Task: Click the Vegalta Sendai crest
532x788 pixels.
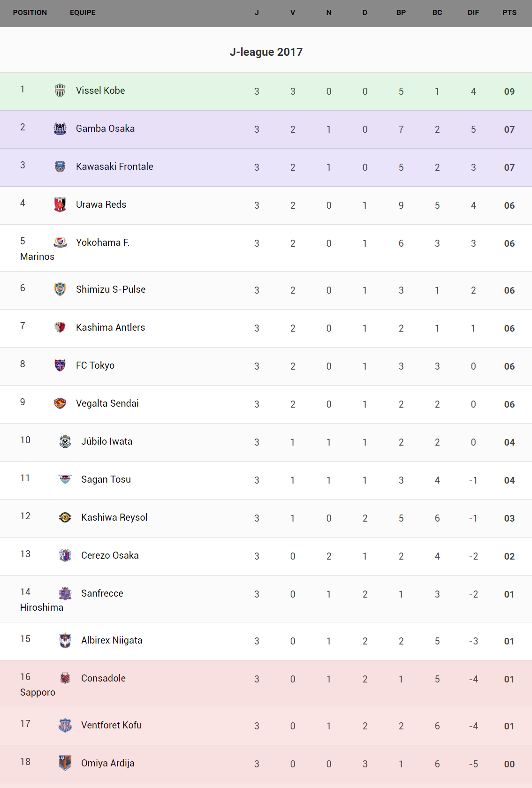Action: 60,403
